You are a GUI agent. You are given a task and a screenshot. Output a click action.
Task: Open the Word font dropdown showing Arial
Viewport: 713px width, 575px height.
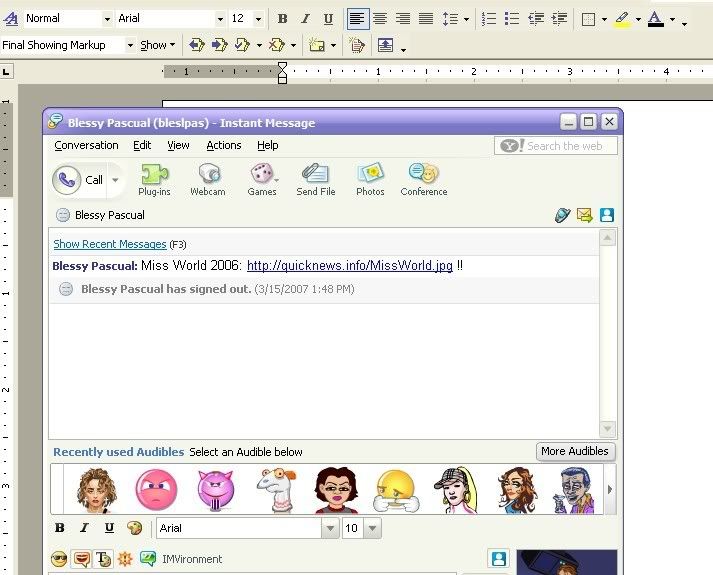(x=220, y=19)
